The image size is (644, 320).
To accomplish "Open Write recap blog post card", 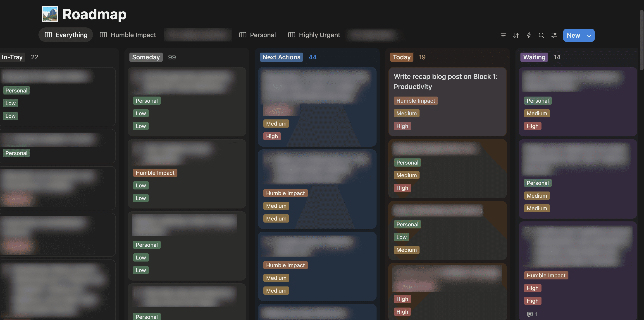I will [446, 81].
